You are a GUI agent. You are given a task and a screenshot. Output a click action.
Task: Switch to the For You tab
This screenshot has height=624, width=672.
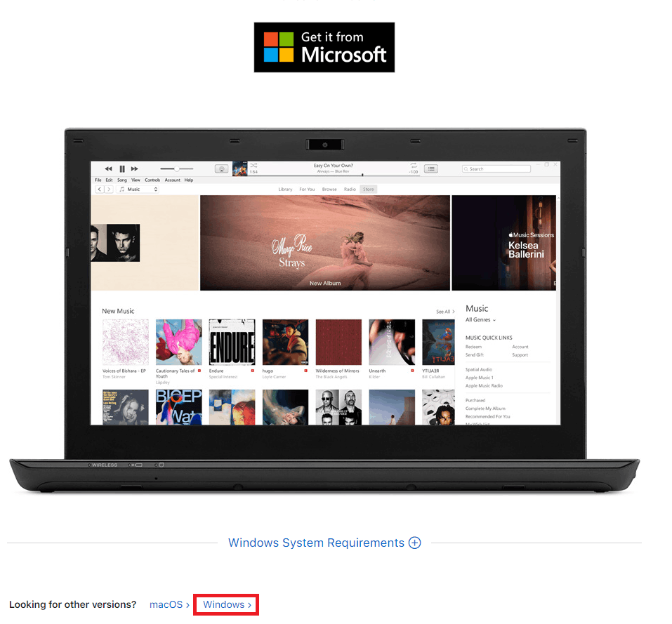(307, 190)
